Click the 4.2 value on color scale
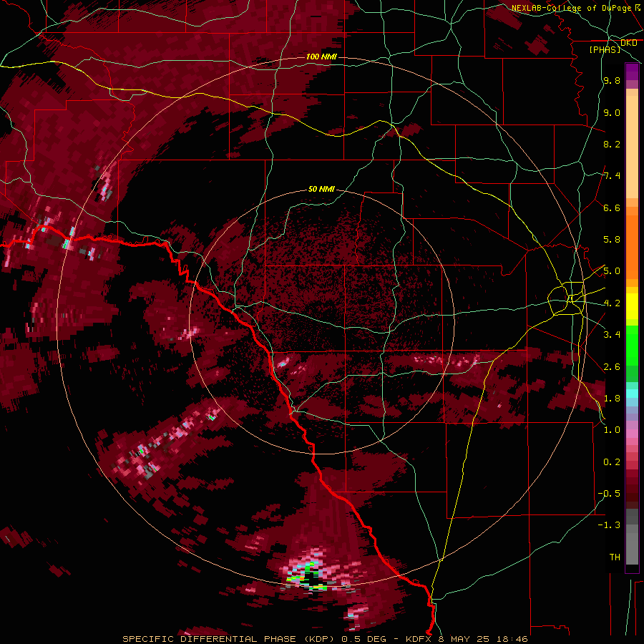The width and height of the screenshot is (644, 644). click(612, 303)
